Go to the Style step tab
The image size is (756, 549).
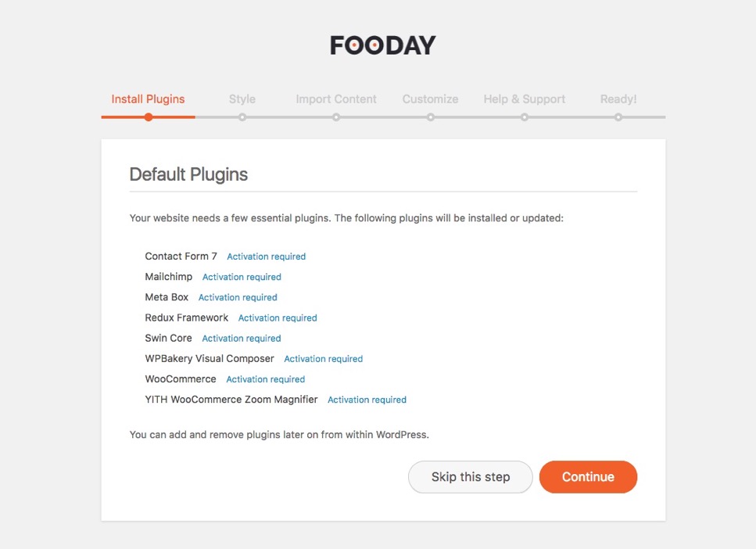(x=242, y=99)
